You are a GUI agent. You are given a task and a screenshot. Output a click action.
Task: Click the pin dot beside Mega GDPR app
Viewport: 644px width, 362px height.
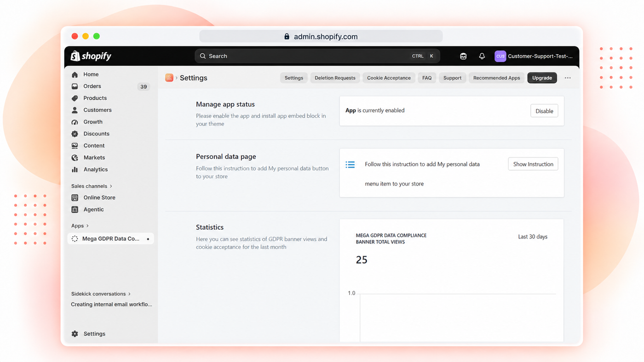[148, 239]
